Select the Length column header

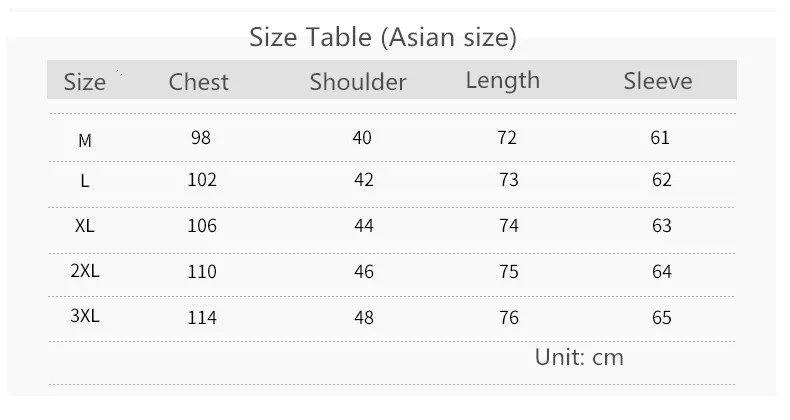pos(502,80)
